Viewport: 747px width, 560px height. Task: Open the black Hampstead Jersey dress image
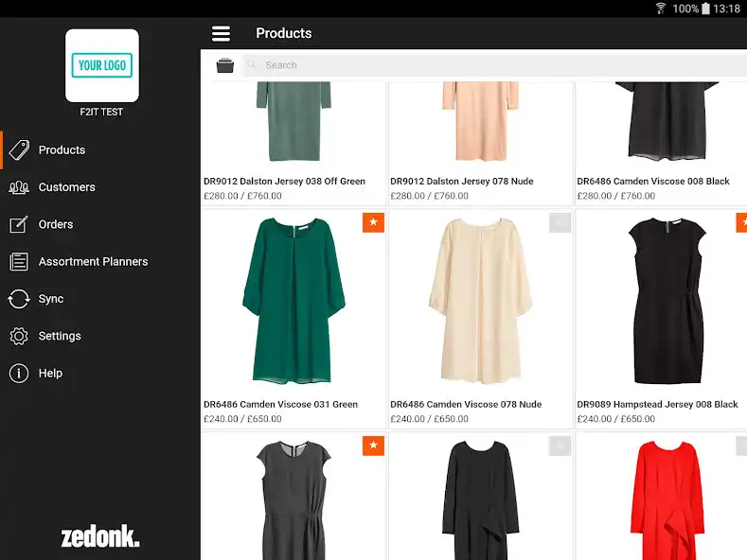[x=667, y=301]
